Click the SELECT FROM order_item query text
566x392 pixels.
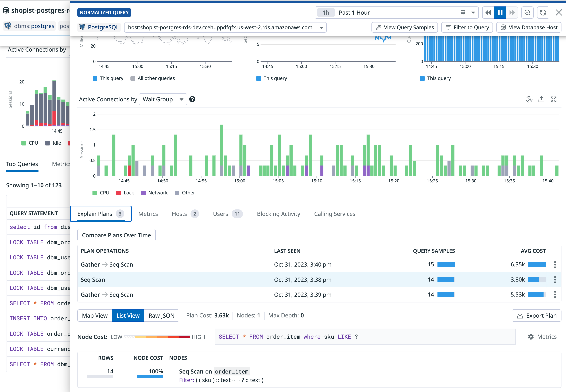click(288, 337)
